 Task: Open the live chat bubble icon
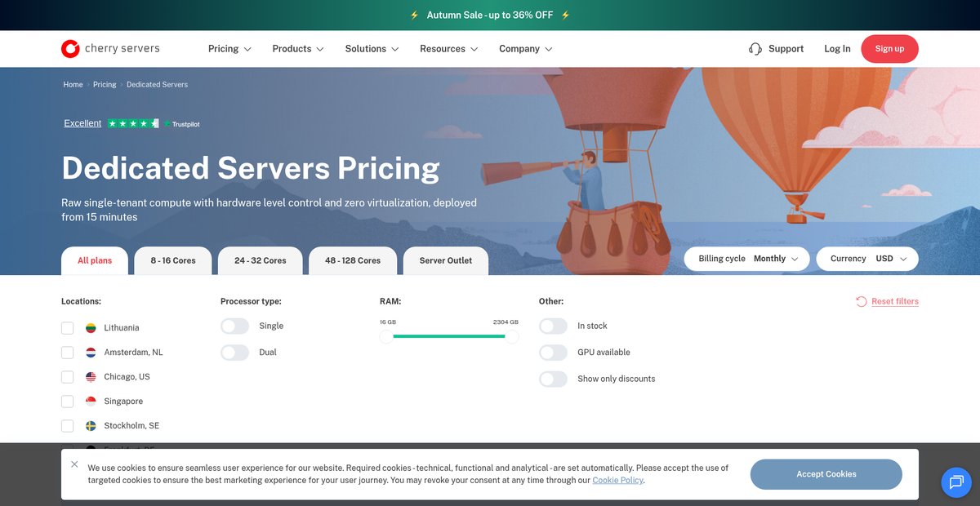pos(956,482)
